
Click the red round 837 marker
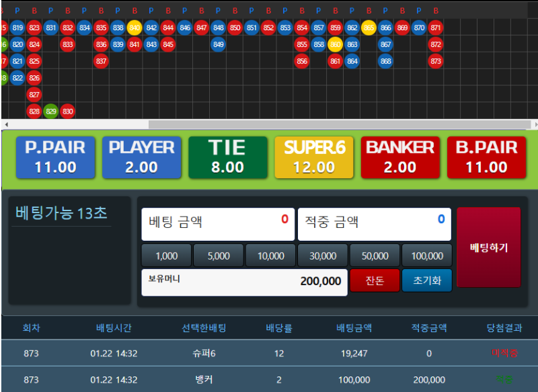click(101, 61)
